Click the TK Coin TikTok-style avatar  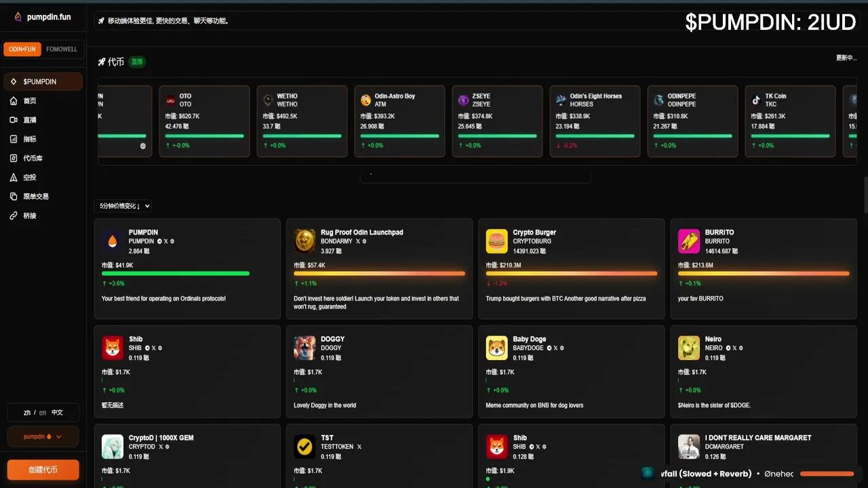(757, 100)
